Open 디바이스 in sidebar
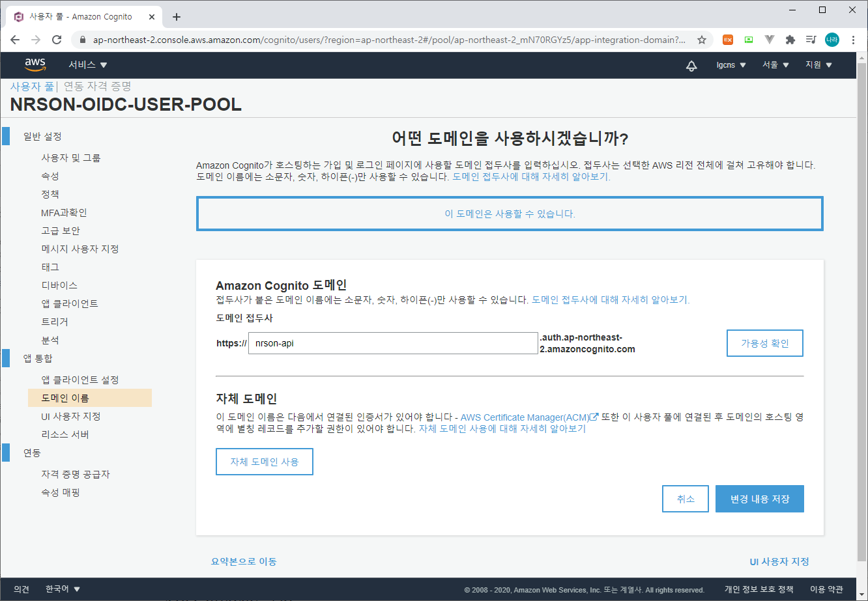The image size is (868, 601). coord(59,285)
